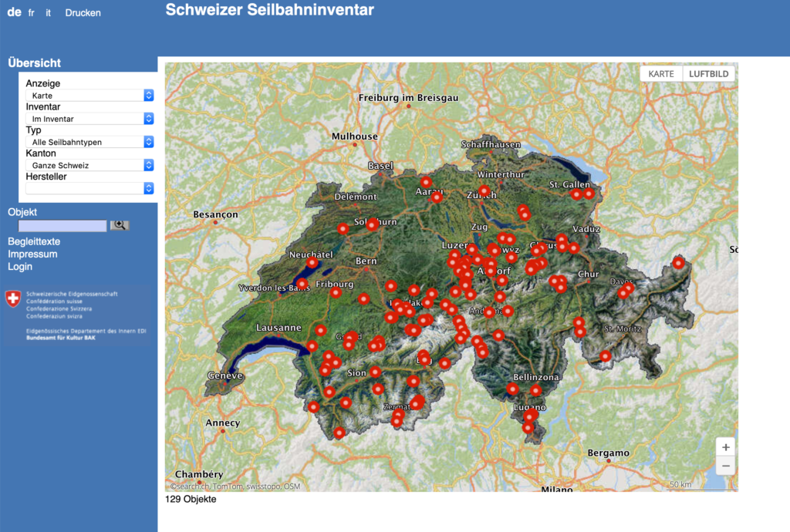Viewport: 790px width, 532px height.
Task: Select the red marker near Solothurn
Action: tap(372, 224)
